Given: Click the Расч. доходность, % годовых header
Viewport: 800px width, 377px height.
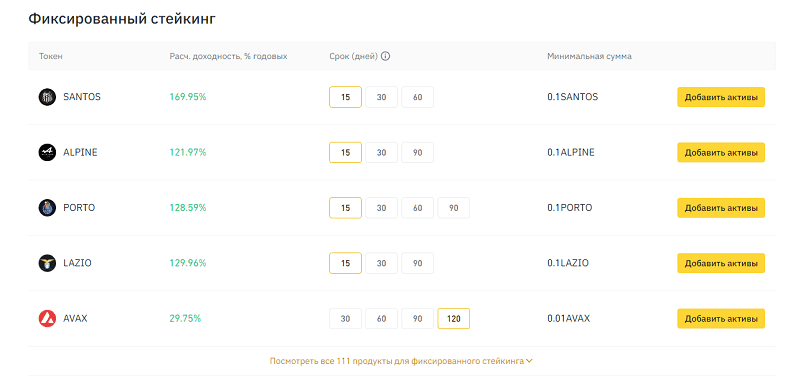Looking at the screenshot, I should (228, 56).
